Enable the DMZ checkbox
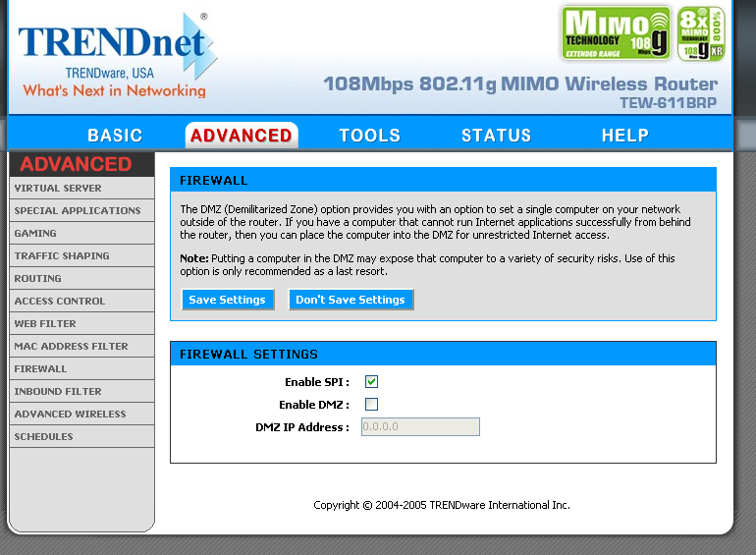This screenshot has height=555, width=756. point(371,404)
